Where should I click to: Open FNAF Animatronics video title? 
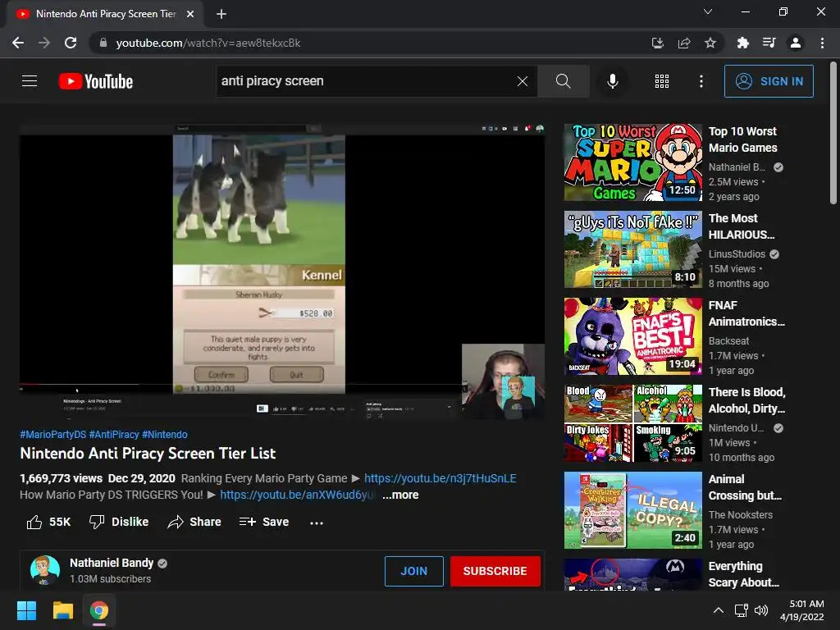tap(746, 313)
